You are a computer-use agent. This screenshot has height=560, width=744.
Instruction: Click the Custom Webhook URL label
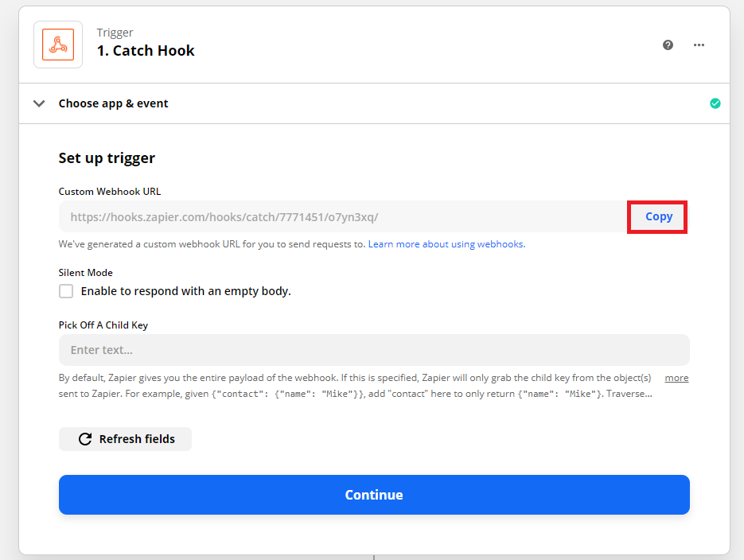(x=110, y=192)
